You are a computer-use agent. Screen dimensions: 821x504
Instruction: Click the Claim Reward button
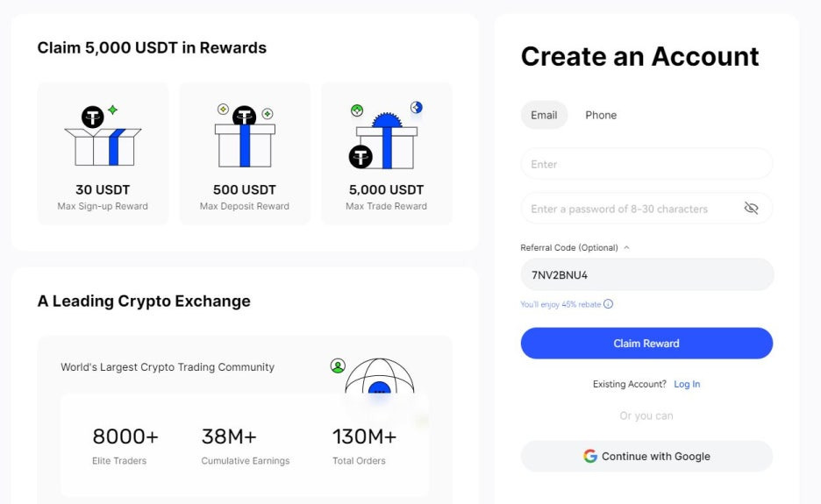646,344
